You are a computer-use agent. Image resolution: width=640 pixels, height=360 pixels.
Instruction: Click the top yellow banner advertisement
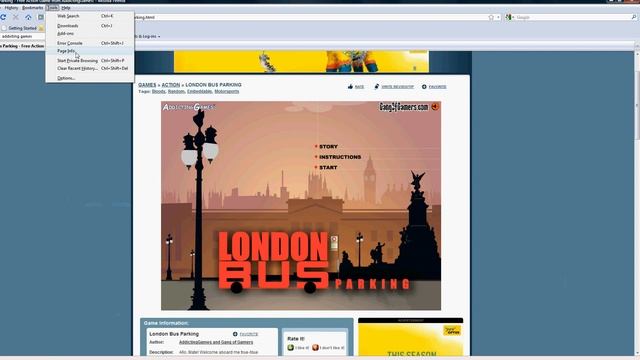tap(301, 62)
